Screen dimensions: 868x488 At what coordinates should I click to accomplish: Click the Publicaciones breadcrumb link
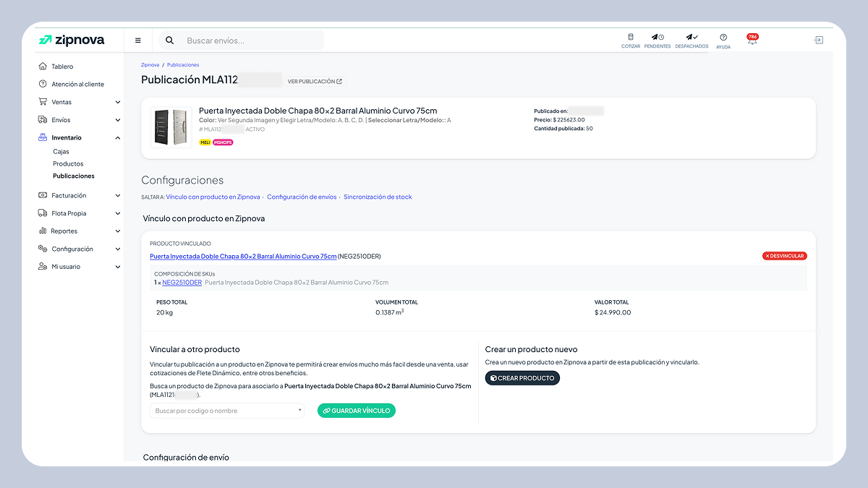[183, 65]
